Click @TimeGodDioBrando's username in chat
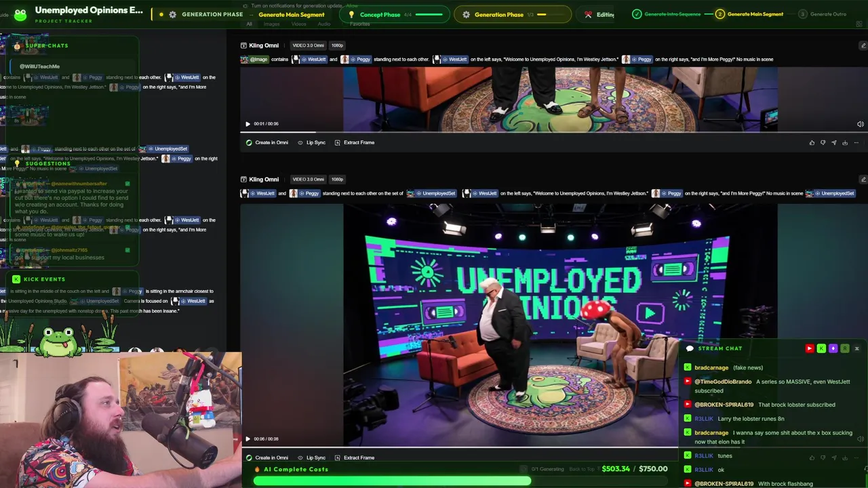 tap(723, 382)
